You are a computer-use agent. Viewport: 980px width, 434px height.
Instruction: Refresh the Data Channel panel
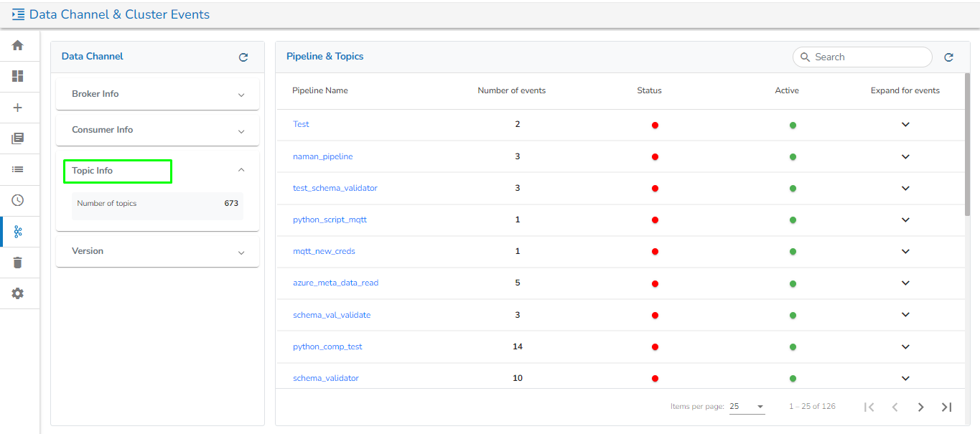(243, 57)
